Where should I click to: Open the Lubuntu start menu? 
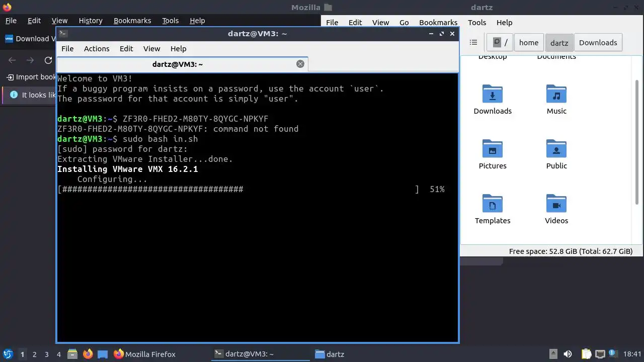[8, 354]
